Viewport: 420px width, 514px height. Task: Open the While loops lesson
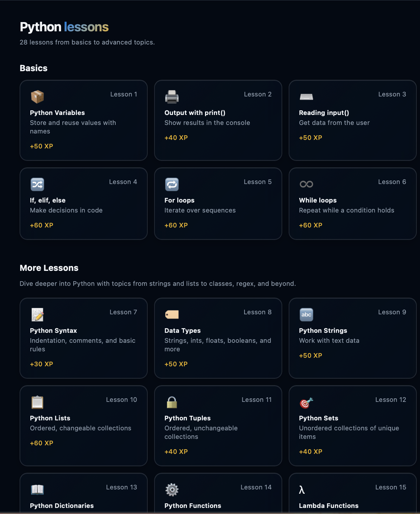point(318,200)
